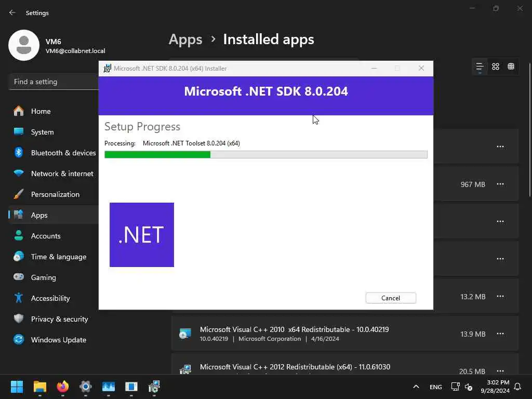This screenshot has height=399, width=532.
Task: Click Microsoft Visual C++ 2012 Redistributable entry
Action: click(x=345, y=364)
